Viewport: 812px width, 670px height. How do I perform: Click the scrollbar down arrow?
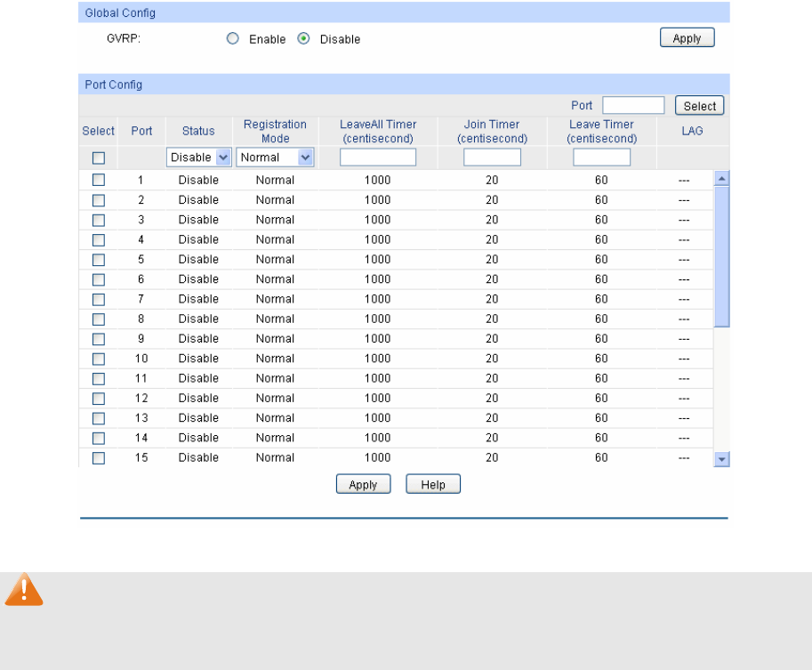click(x=721, y=459)
